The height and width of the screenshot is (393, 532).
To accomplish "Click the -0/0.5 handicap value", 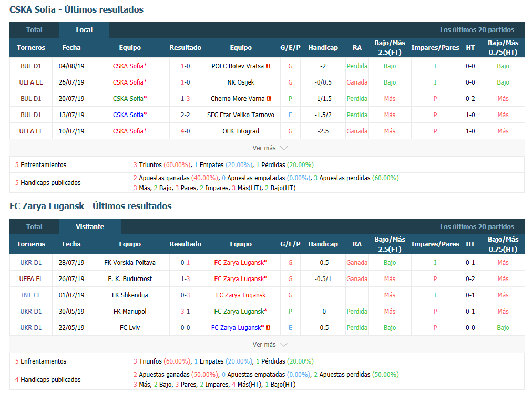I will point(323,82).
